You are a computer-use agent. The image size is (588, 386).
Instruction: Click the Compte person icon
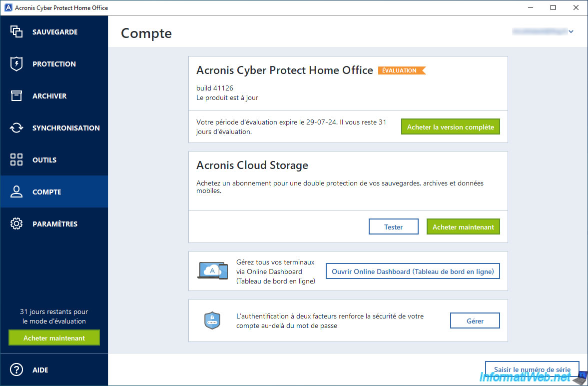(16, 191)
